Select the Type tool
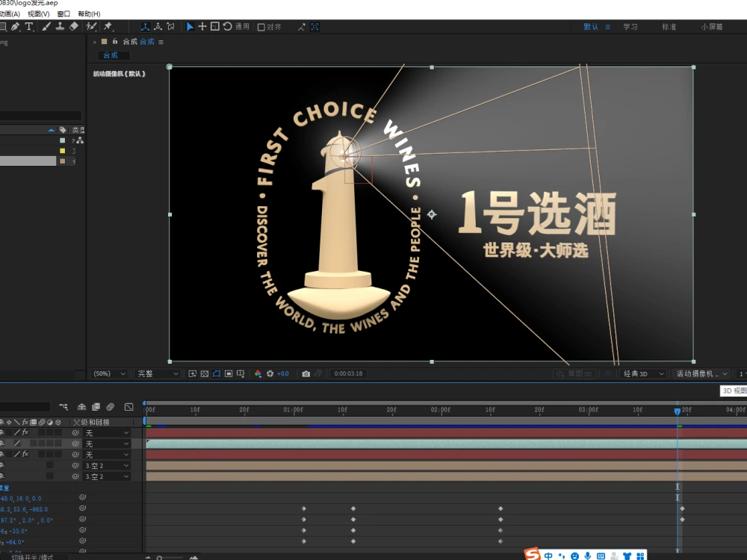This screenshot has width=747, height=560. coord(29,27)
